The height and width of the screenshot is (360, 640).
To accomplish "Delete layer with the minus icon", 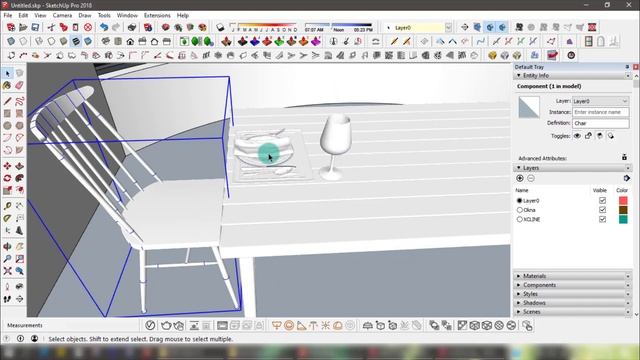I will click(x=531, y=178).
